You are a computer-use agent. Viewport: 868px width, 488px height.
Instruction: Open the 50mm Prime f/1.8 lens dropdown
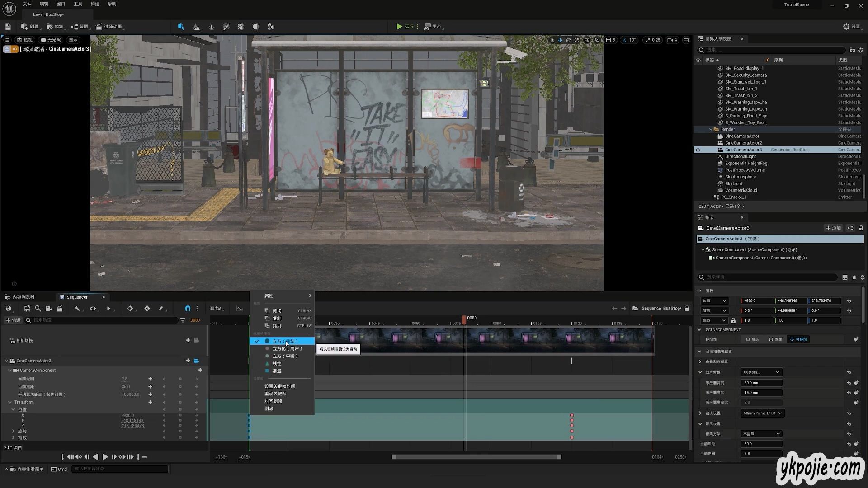point(762,413)
